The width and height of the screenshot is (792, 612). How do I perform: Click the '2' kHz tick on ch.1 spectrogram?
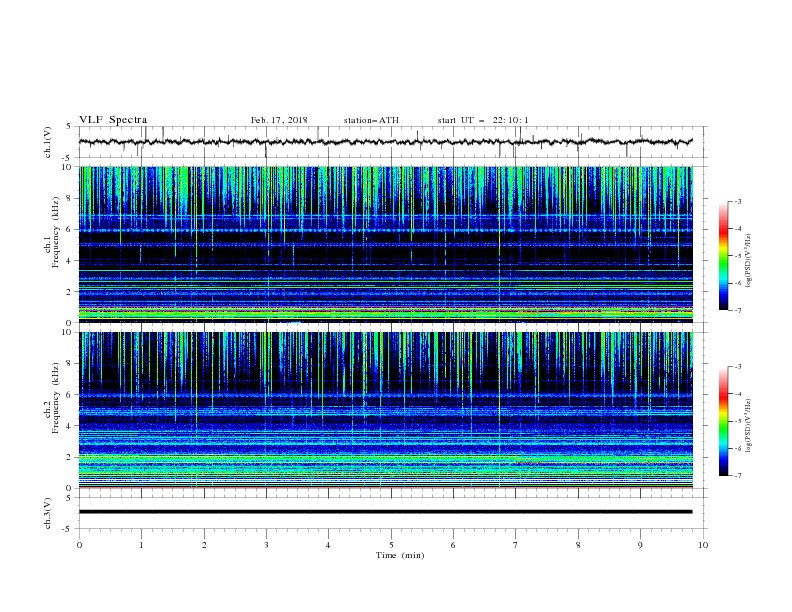point(69,292)
